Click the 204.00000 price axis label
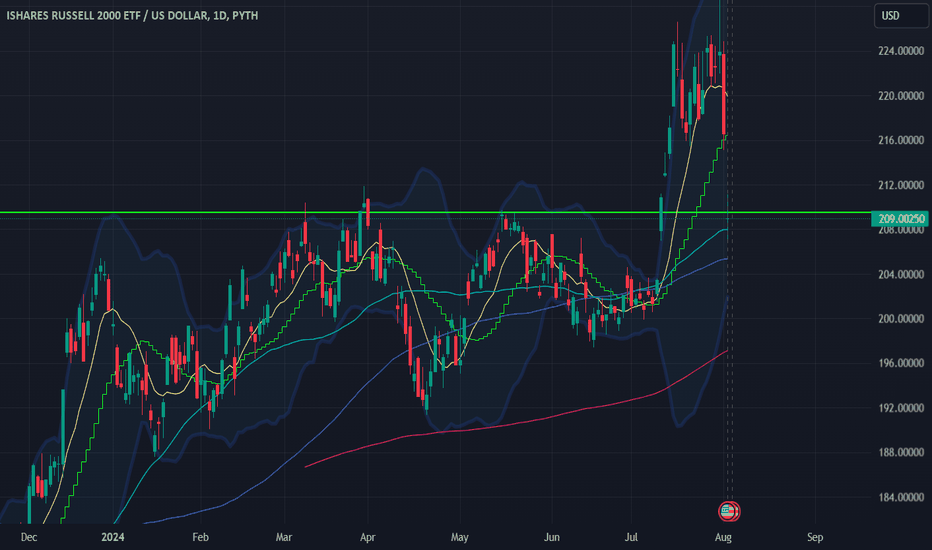This screenshot has width=932, height=550. point(900,275)
